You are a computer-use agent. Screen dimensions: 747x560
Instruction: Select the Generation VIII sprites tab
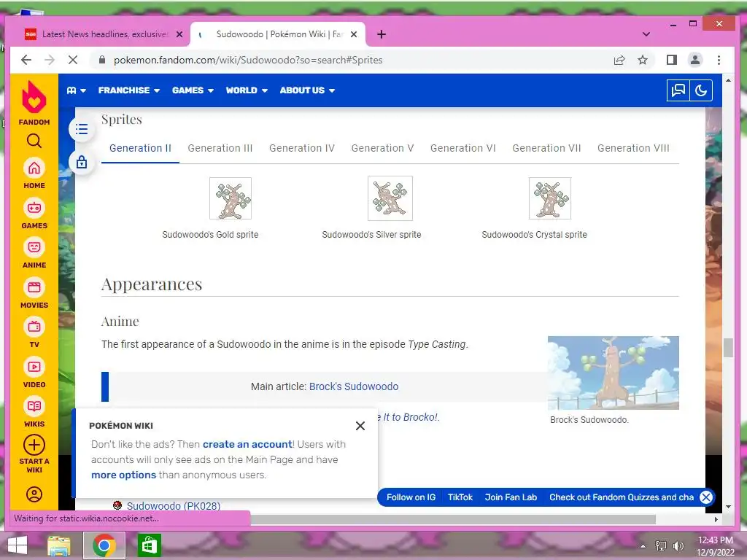tap(633, 149)
